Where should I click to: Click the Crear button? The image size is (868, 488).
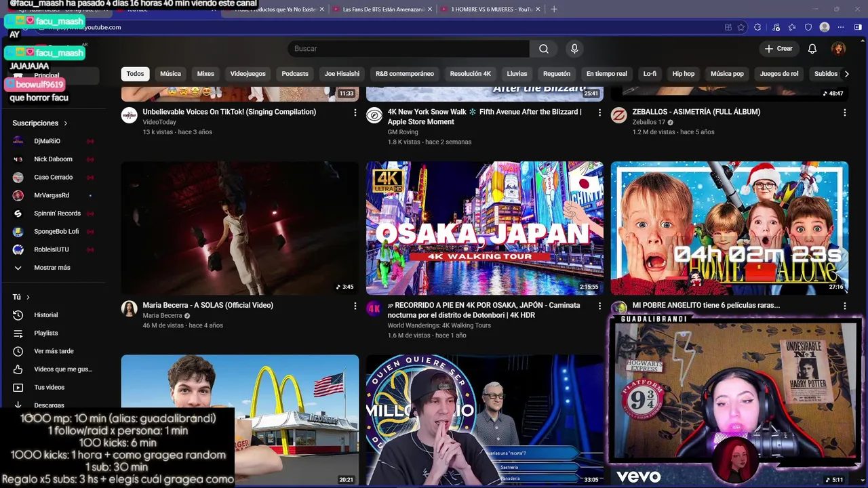pos(778,49)
